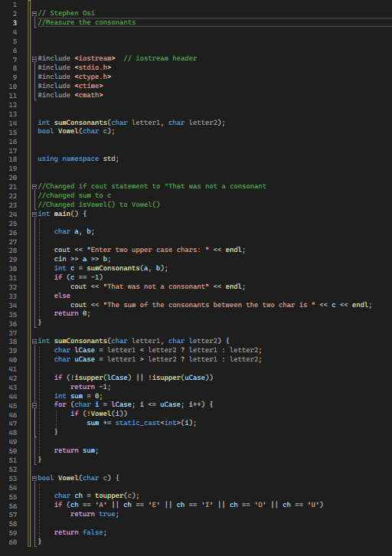Collapse the #include block at line 7
The width and height of the screenshot is (392, 556).
click(x=34, y=59)
